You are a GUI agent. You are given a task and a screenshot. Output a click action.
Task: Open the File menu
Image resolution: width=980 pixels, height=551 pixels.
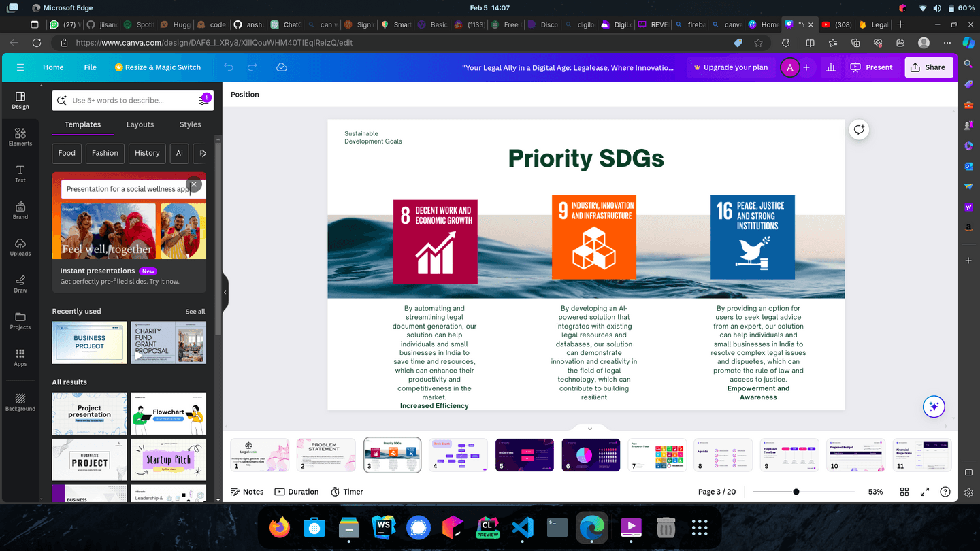(x=90, y=67)
